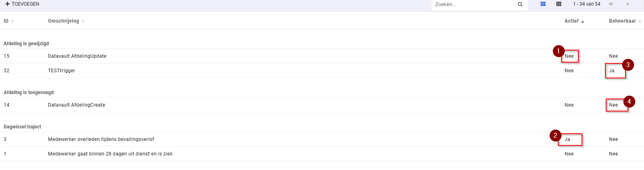Open the TESTtrigger row
This screenshot has width=644, height=170.
click(322, 71)
